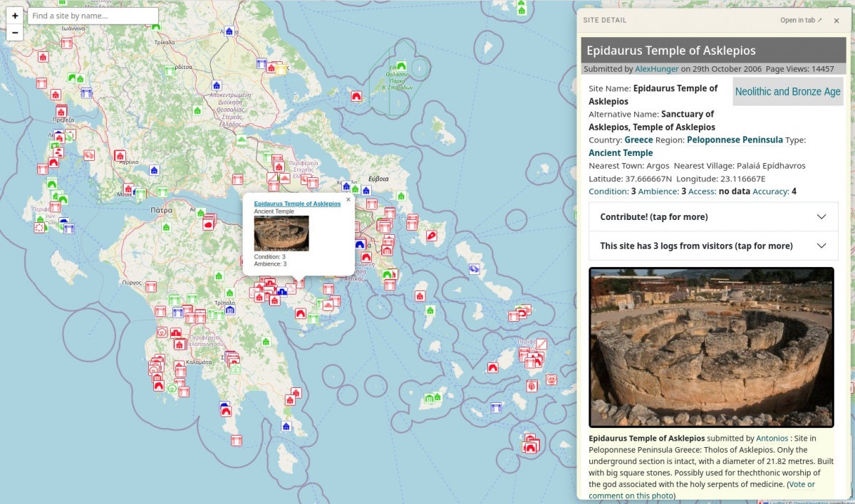This screenshot has height=504, width=855.
Task: Close the Epidaurus map popup
Action: (348, 200)
